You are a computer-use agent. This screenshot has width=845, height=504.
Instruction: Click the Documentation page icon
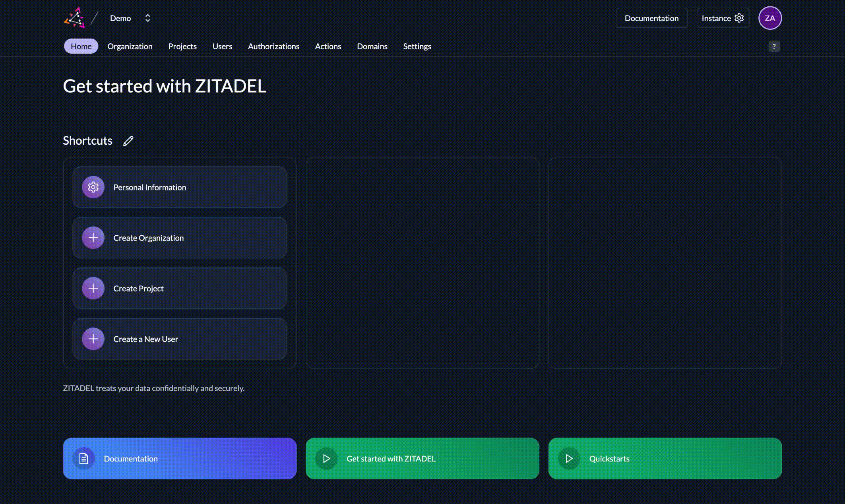click(x=84, y=458)
